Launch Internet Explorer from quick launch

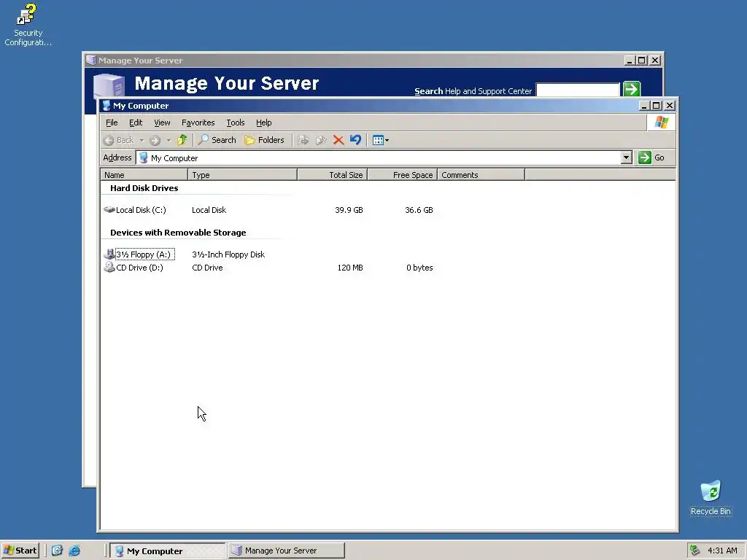click(75, 551)
